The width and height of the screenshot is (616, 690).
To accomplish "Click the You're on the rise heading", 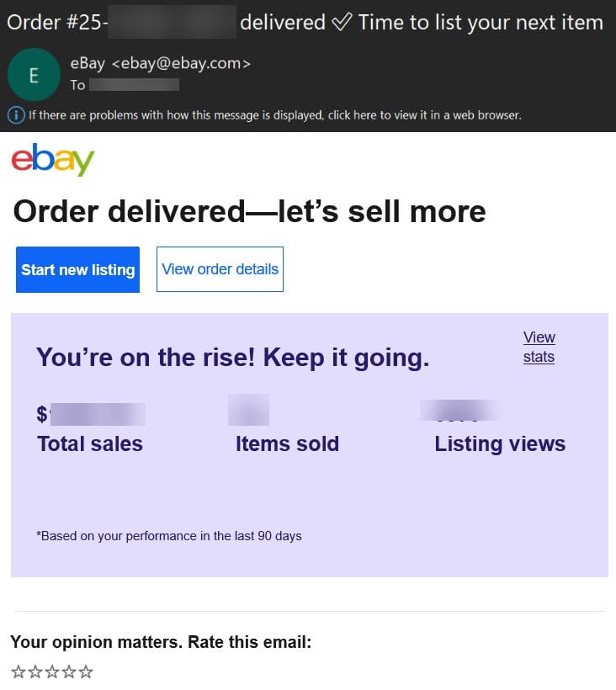I will (233, 358).
